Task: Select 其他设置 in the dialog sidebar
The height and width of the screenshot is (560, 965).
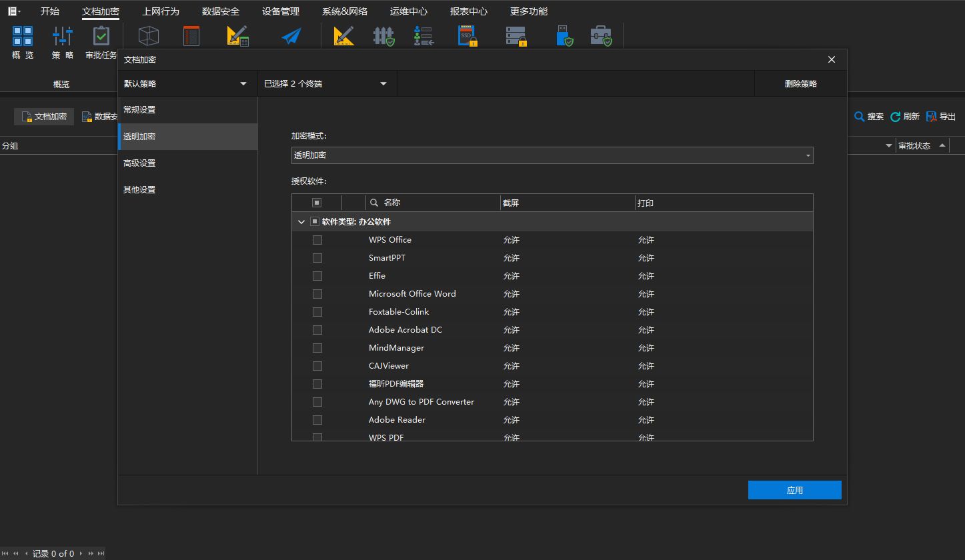Action: tap(187, 190)
